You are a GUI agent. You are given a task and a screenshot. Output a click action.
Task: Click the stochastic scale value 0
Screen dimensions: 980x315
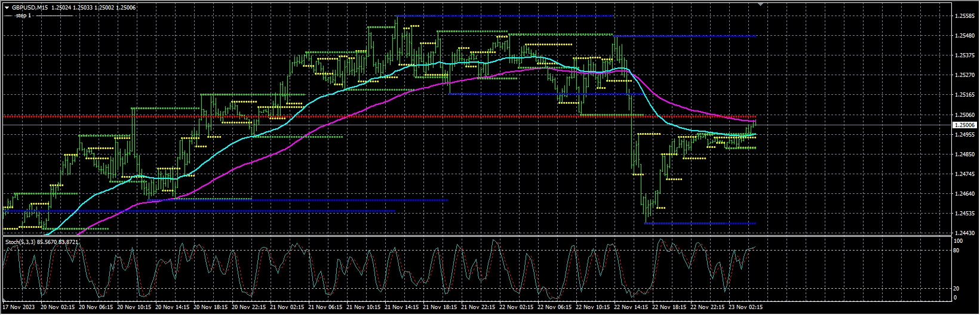coord(957,297)
